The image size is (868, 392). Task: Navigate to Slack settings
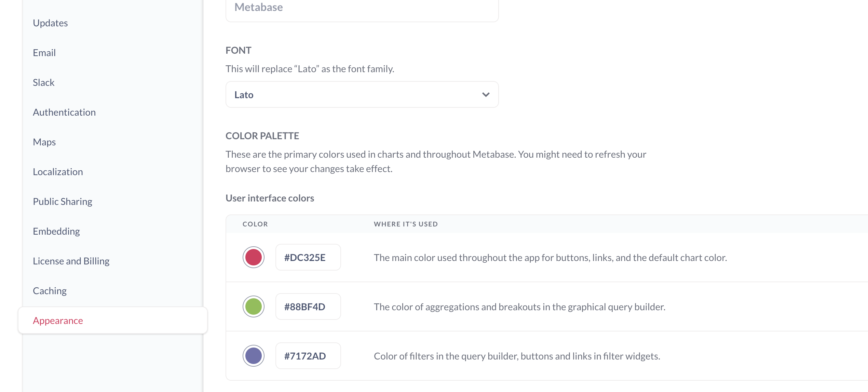tap(43, 82)
